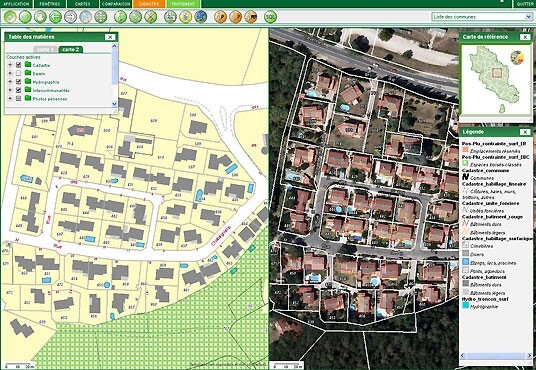Open the Liste des communes dropdown

482,17
